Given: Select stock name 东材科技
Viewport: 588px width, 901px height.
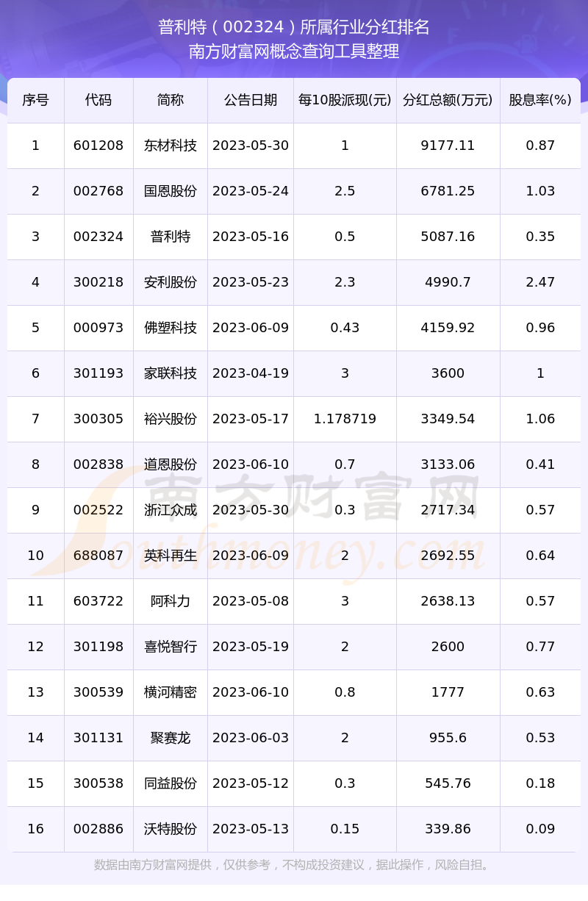Looking at the screenshot, I should [x=171, y=146].
